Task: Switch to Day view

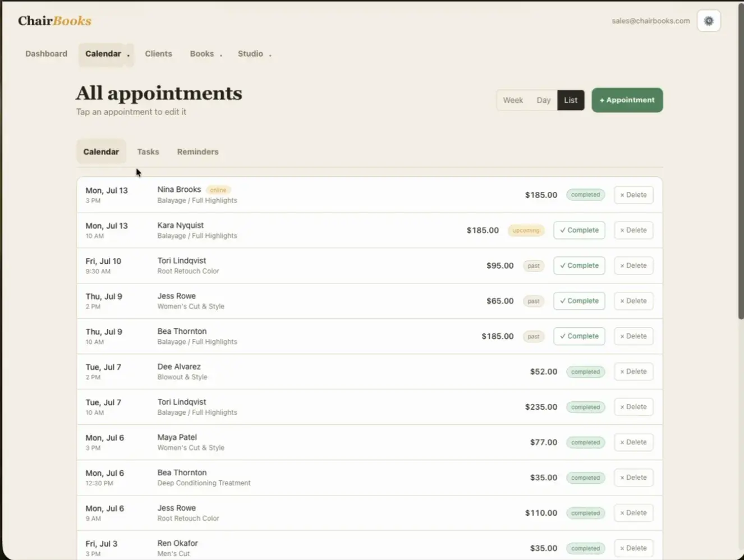Action: (x=543, y=100)
